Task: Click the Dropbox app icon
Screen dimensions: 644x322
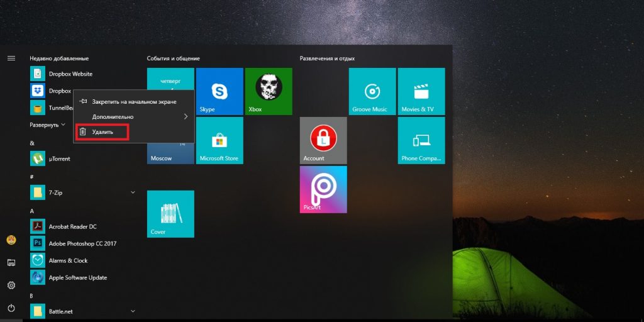Action: (x=38, y=91)
